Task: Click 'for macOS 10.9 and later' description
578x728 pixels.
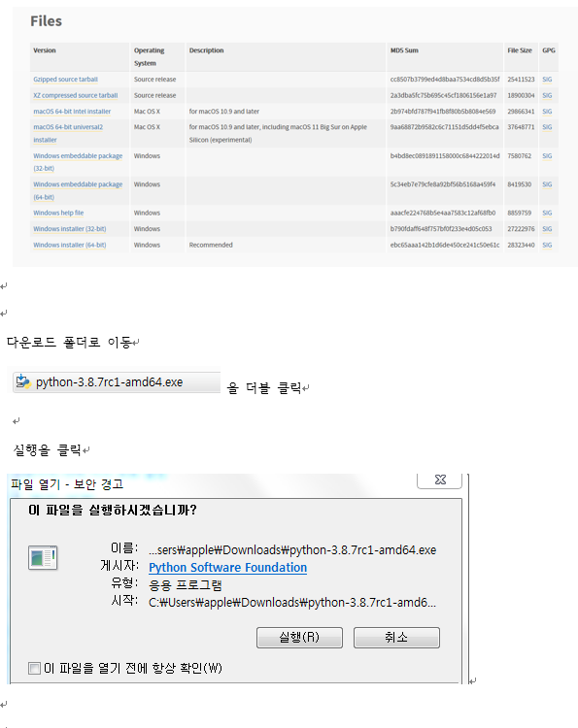Action: pyautogui.click(x=224, y=112)
